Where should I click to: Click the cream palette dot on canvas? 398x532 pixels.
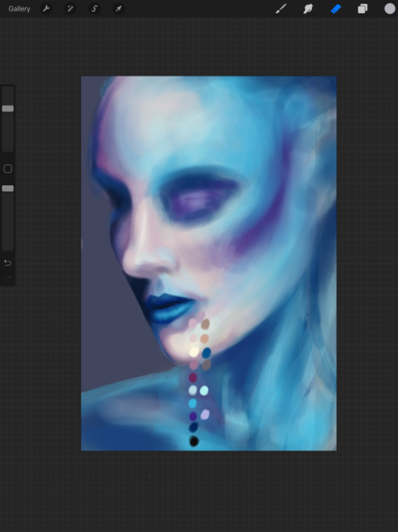[194, 352]
